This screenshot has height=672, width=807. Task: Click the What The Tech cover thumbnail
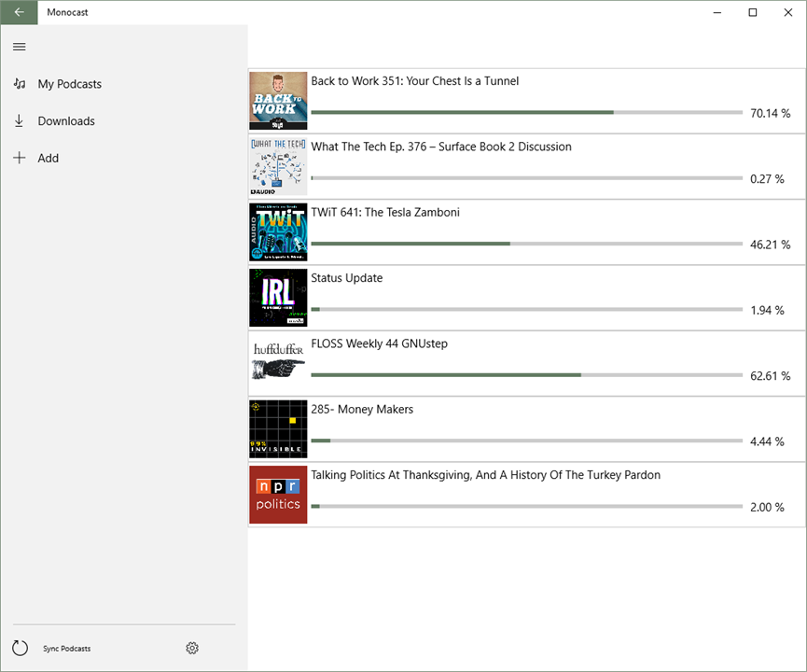coord(278,166)
